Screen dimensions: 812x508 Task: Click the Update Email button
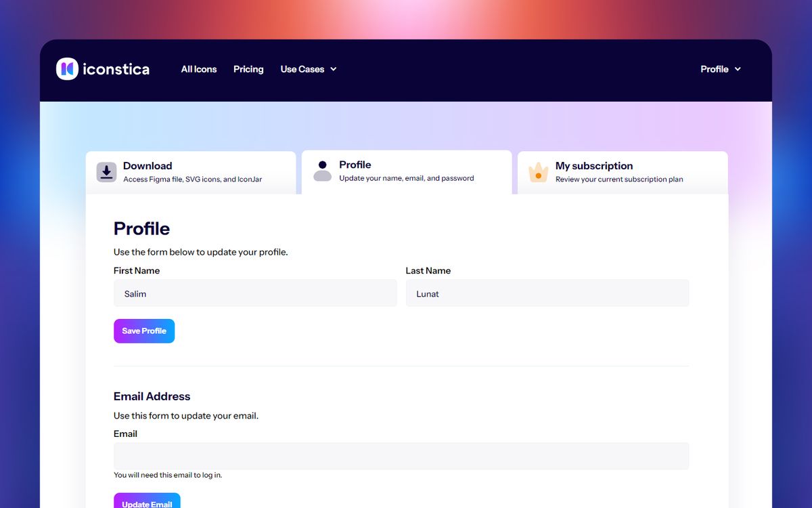point(147,502)
